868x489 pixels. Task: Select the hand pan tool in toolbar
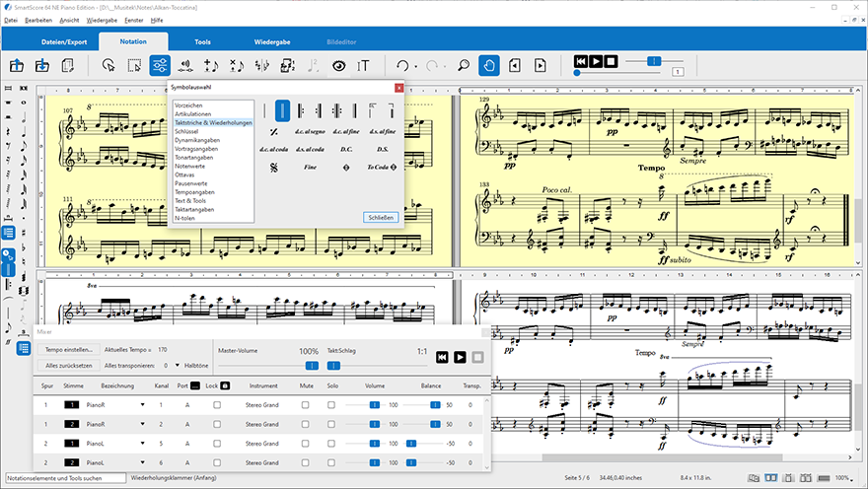click(x=489, y=66)
